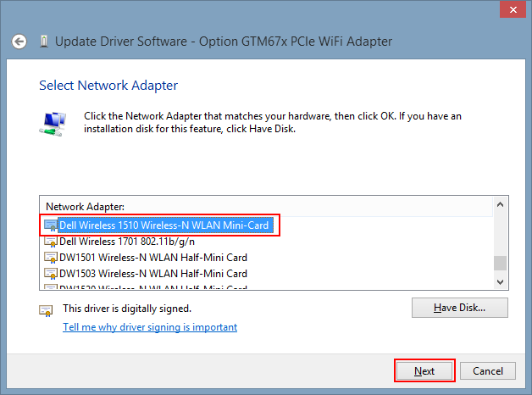Click the list scrollbar up arrow
Viewport: 532px width, 395px height.
(x=500, y=204)
